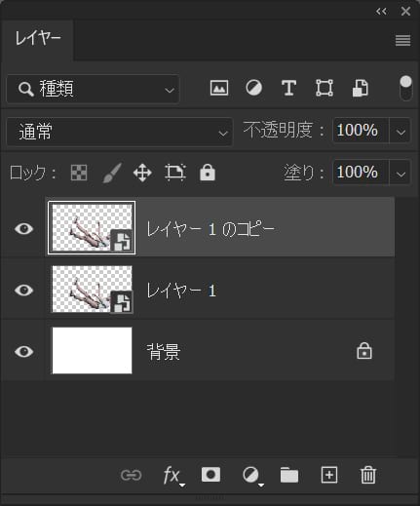420x506 pixels.
Task: Filter for smart objects
Action: [361, 88]
